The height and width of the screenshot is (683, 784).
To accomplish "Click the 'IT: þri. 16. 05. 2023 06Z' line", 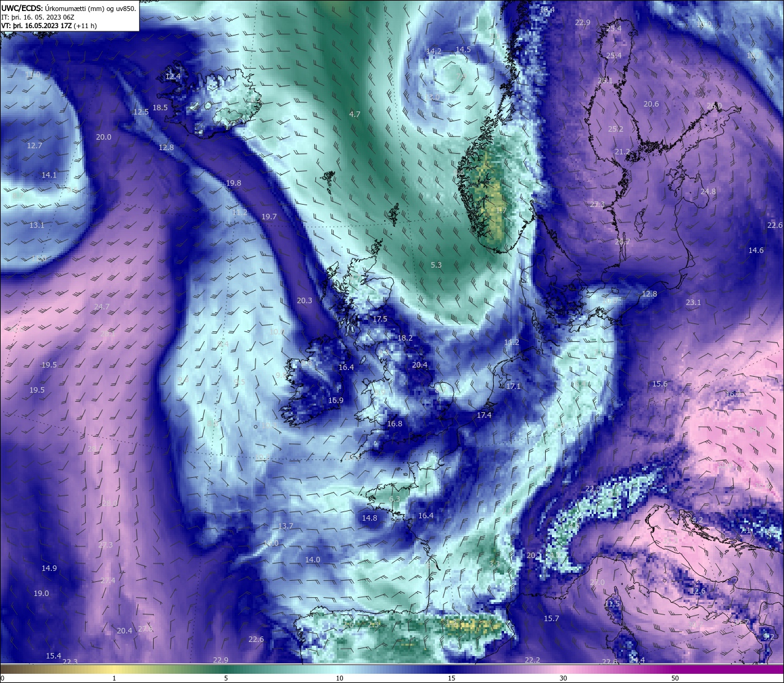I will (x=38, y=17).
